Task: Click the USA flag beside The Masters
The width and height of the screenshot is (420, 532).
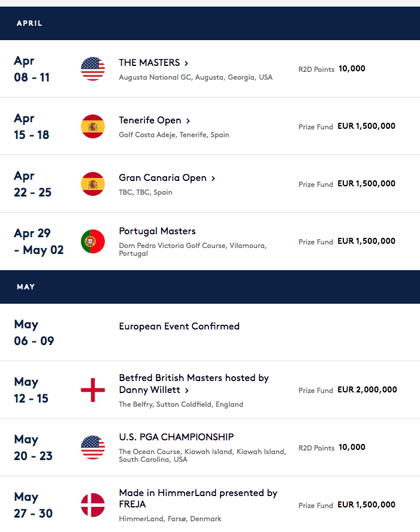Action: [x=93, y=69]
